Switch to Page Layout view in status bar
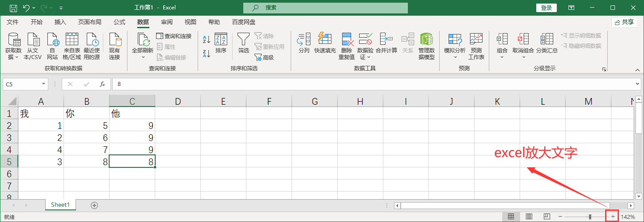Screen dimensions: 644x222 tap(529, 217)
